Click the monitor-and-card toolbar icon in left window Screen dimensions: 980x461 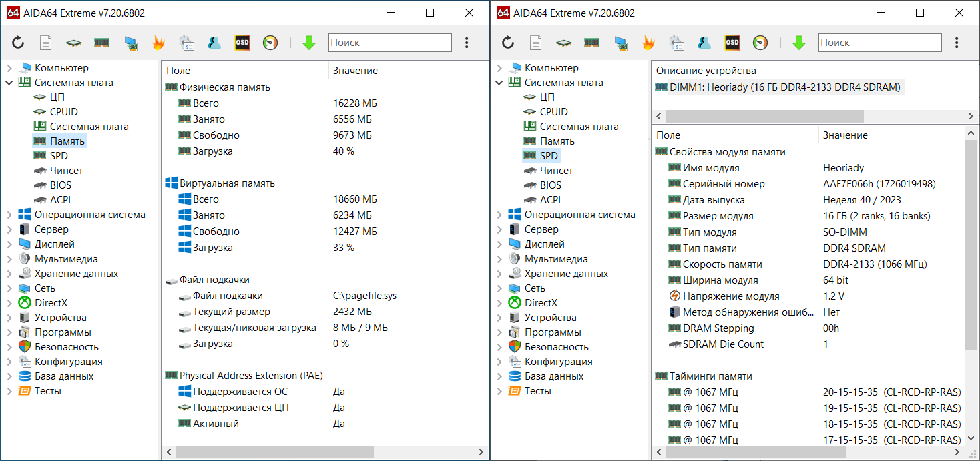coord(130,43)
